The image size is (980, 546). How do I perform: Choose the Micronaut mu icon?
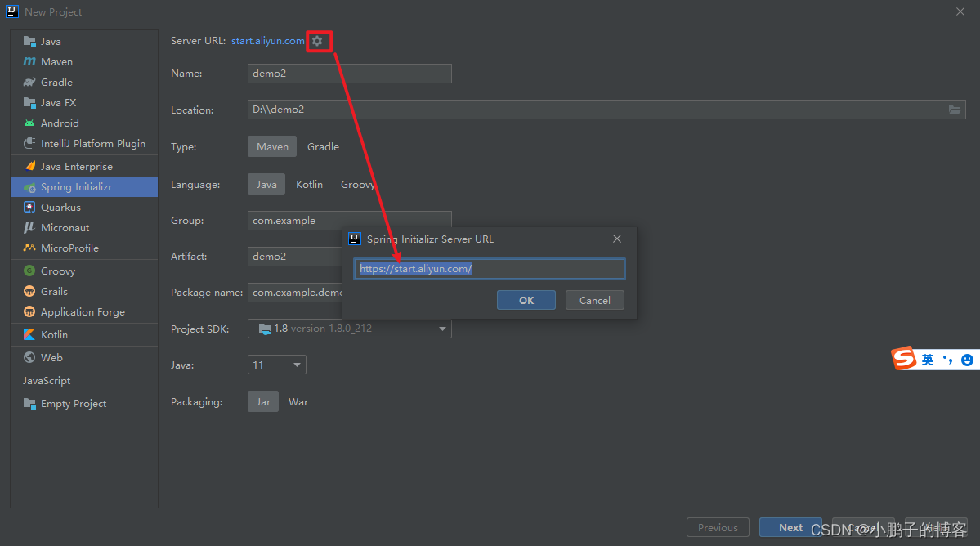pyautogui.click(x=29, y=227)
